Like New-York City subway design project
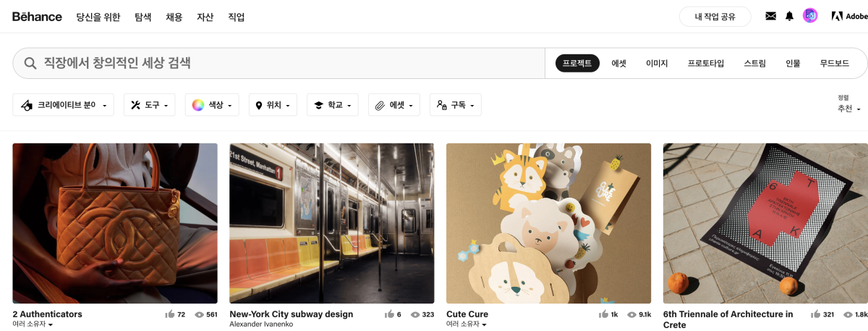 click(x=389, y=314)
